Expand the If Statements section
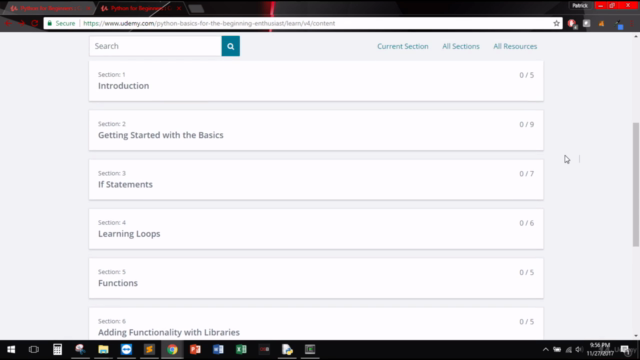Viewport: 640px width, 360px height. [316, 180]
